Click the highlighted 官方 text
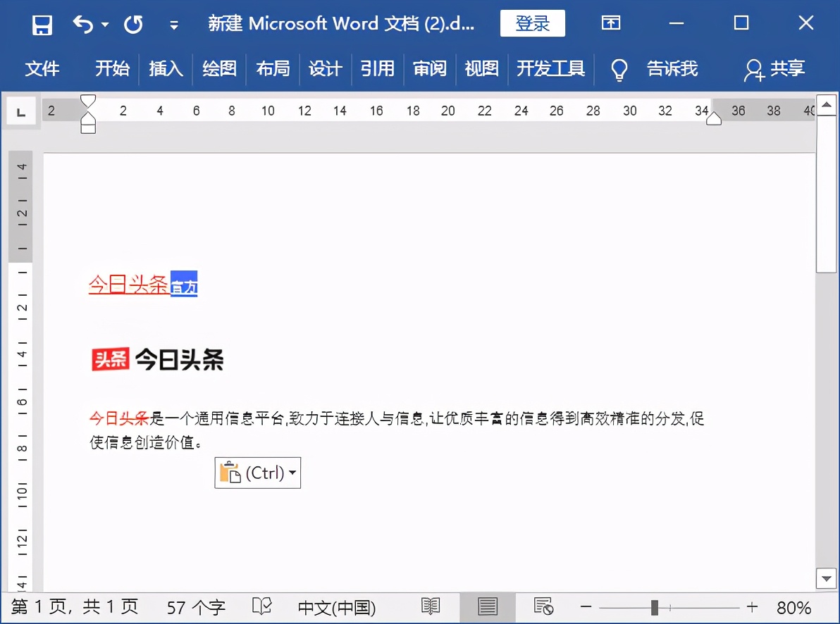The height and width of the screenshot is (624, 840). coord(184,285)
